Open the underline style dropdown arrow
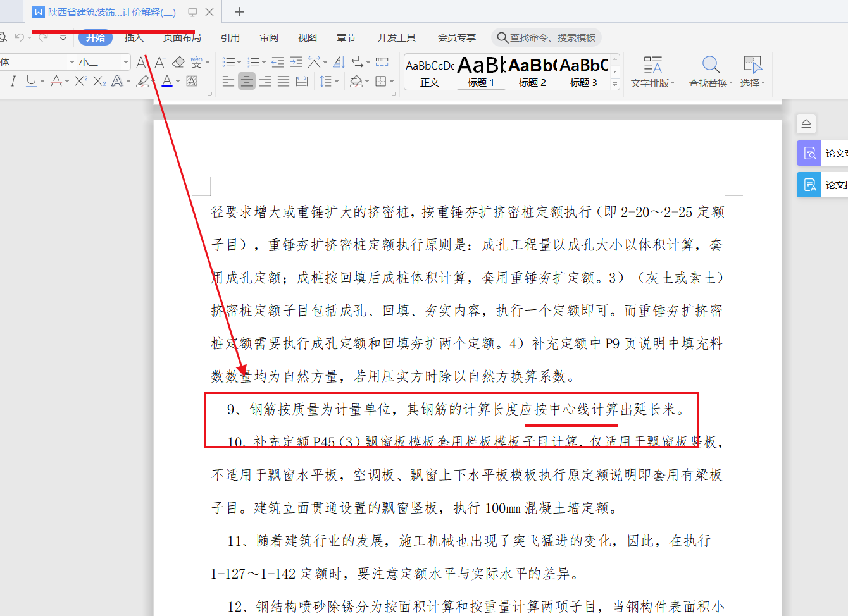Image resolution: width=848 pixels, height=616 pixels. 42,82
